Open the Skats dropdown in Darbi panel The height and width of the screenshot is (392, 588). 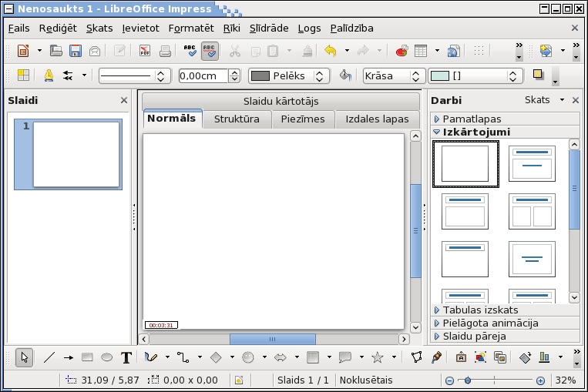[x=544, y=100]
